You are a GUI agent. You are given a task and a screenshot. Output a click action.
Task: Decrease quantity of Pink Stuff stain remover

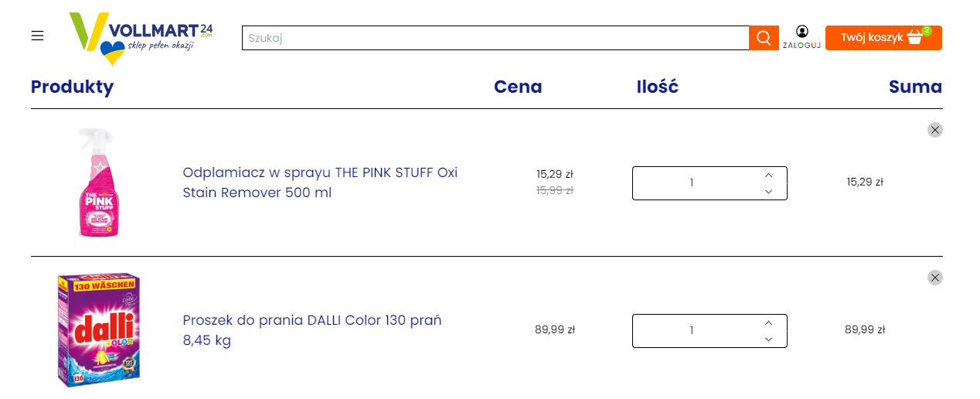pyautogui.click(x=768, y=192)
